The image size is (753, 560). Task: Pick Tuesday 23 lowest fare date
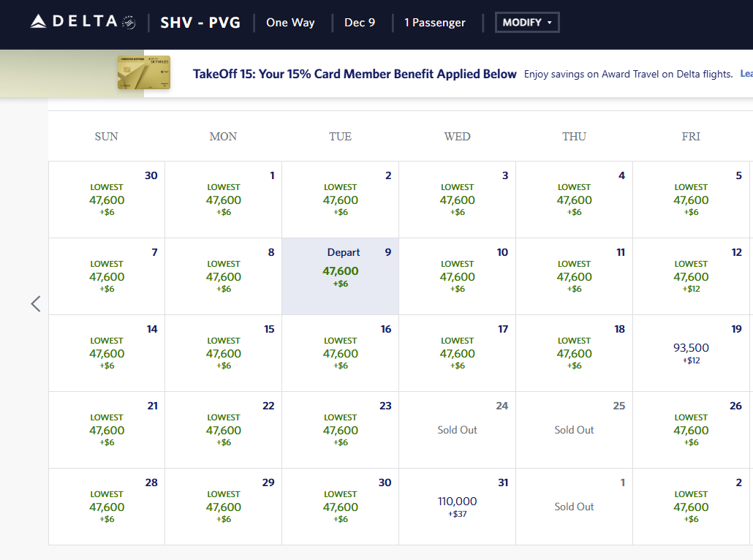pos(341,430)
